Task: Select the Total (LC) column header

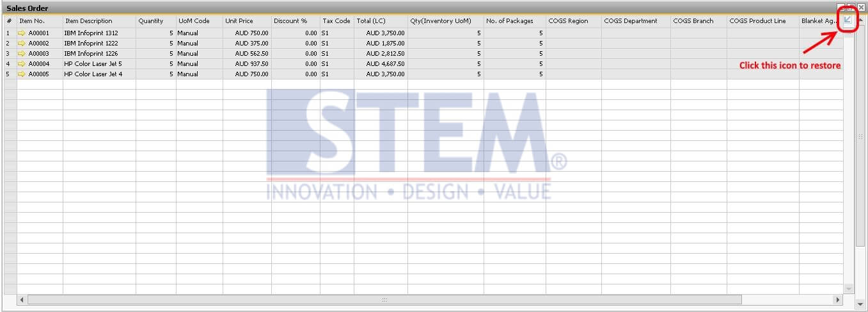Action: tap(381, 21)
